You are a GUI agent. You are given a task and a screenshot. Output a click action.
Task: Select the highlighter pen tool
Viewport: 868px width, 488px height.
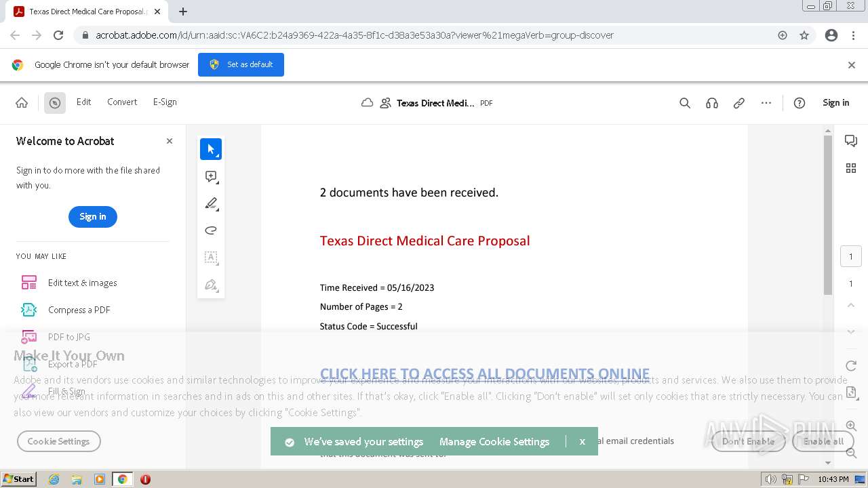click(211, 203)
